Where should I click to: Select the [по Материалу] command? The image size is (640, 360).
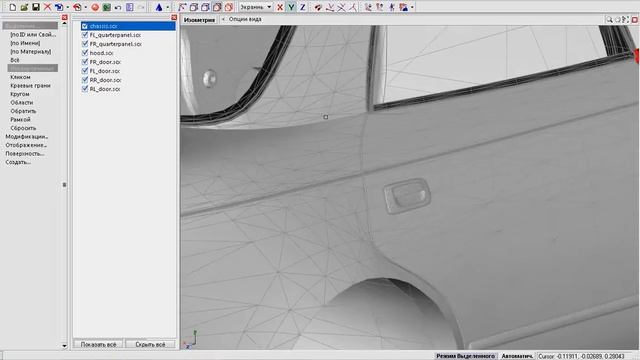click(x=31, y=52)
